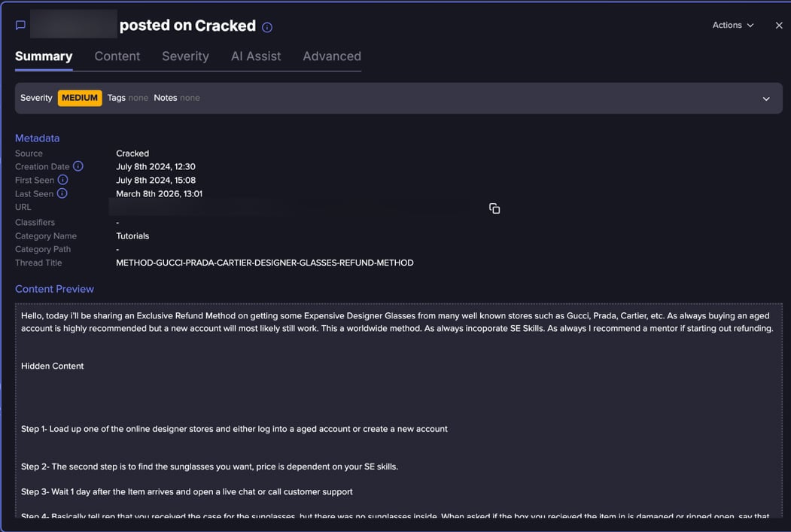Image resolution: width=791 pixels, height=532 pixels.
Task: Click the Notes none value
Action: pyautogui.click(x=190, y=98)
